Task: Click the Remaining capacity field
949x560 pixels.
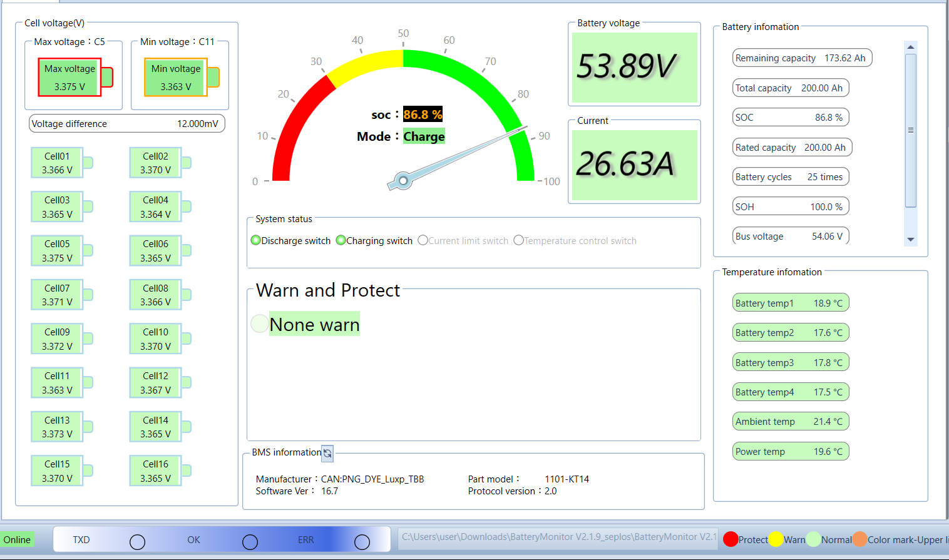Action: (802, 58)
